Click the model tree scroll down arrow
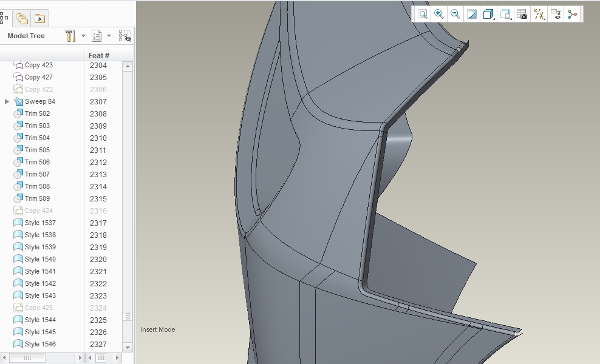The height and width of the screenshot is (364, 600). [128, 347]
